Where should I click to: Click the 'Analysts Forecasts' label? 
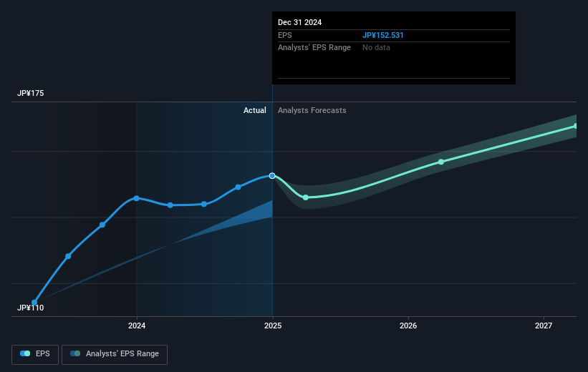coord(312,110)
